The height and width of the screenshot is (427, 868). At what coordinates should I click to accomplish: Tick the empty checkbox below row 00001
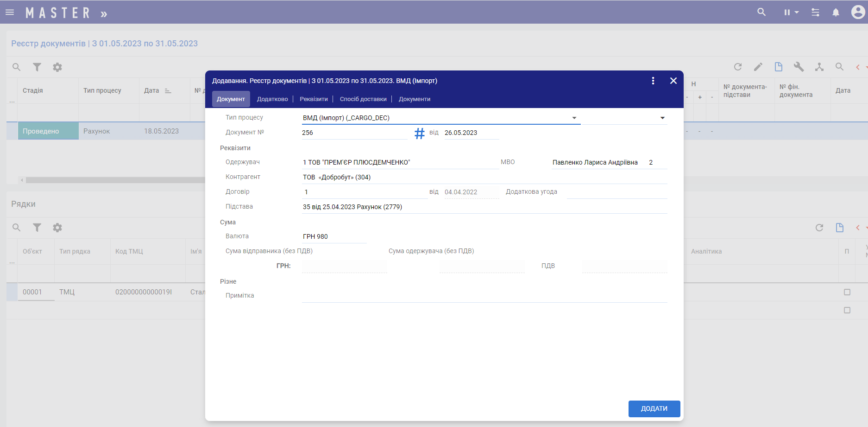847,310
